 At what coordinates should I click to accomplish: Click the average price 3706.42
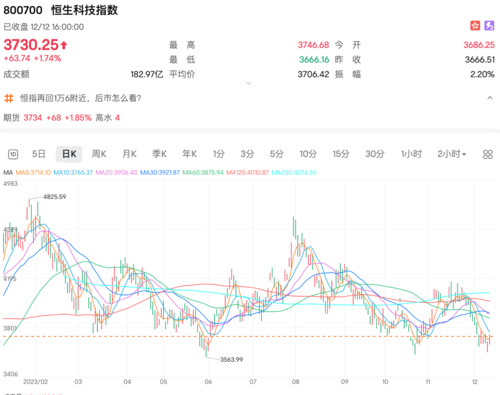(313, 74)
